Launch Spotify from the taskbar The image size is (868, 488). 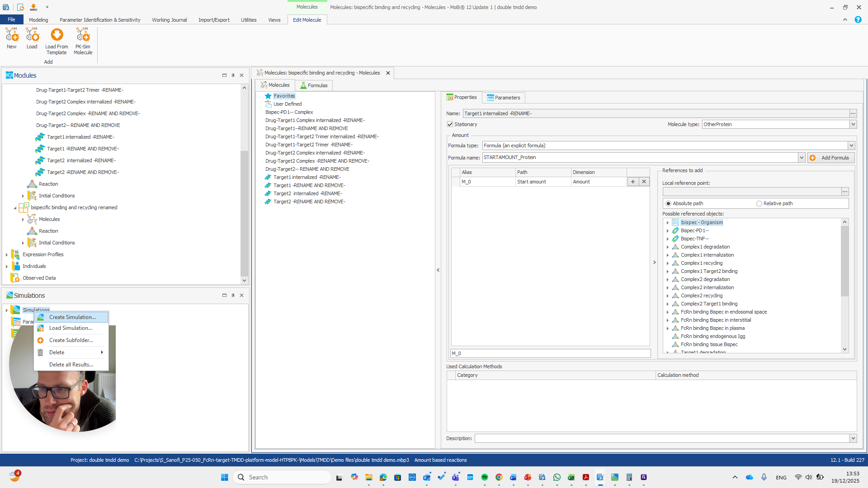coord(485,477)
